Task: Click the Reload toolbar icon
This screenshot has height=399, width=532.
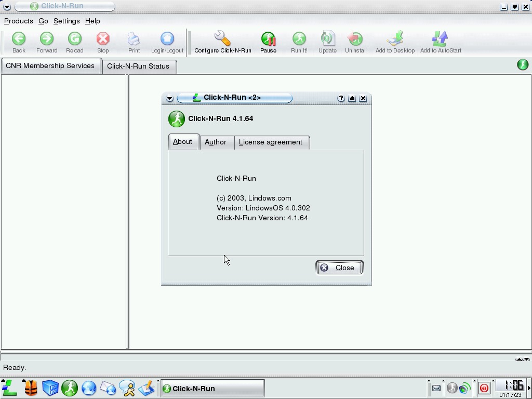Action: pyautogui.click(x=74, y=39)
